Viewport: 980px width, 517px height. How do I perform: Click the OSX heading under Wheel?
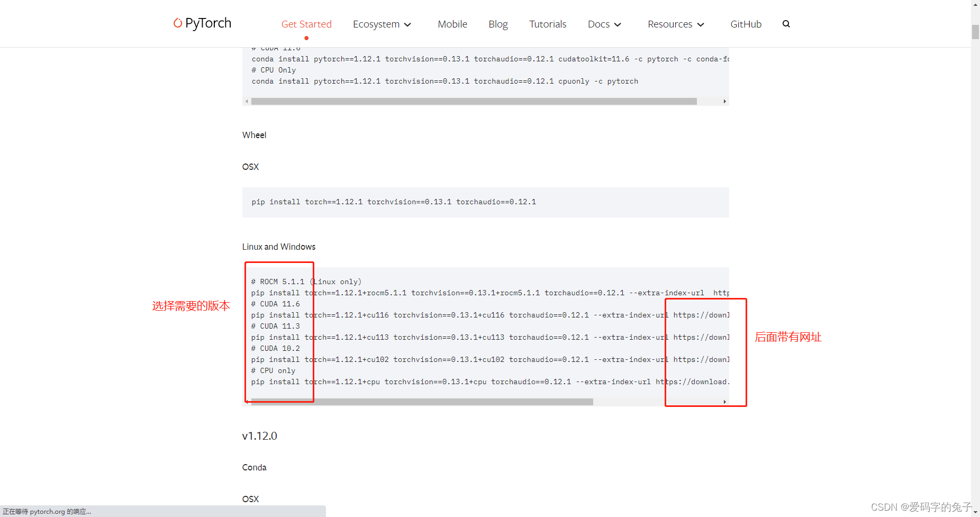[x=250, y=167]
